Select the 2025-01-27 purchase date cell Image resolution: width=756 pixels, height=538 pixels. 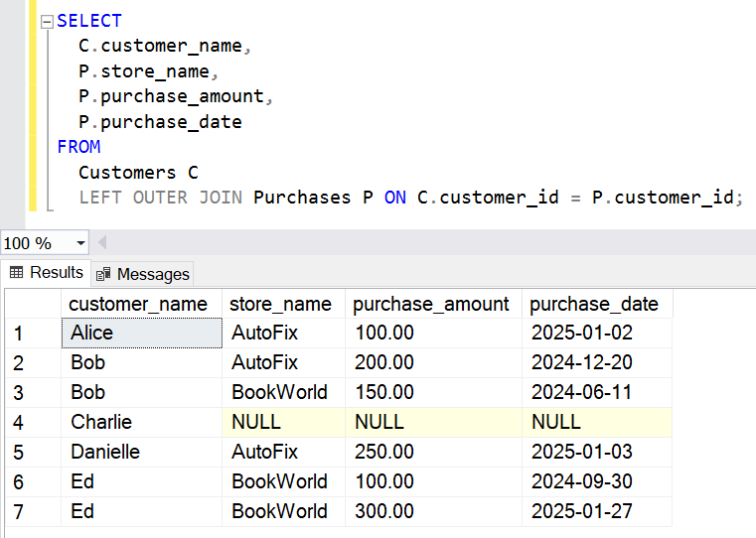pos(596,511)
